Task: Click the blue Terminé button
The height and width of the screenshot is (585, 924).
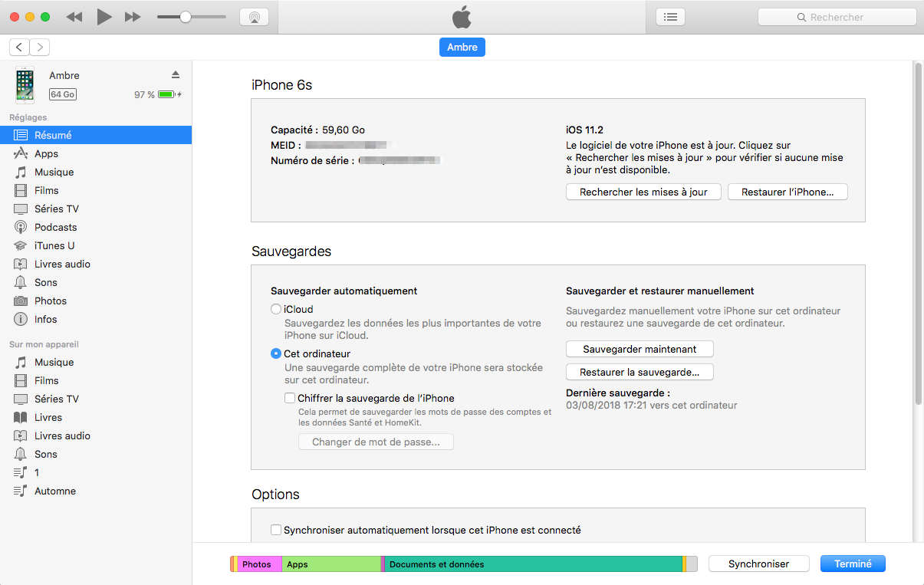Action: click(x=853, y=564)
